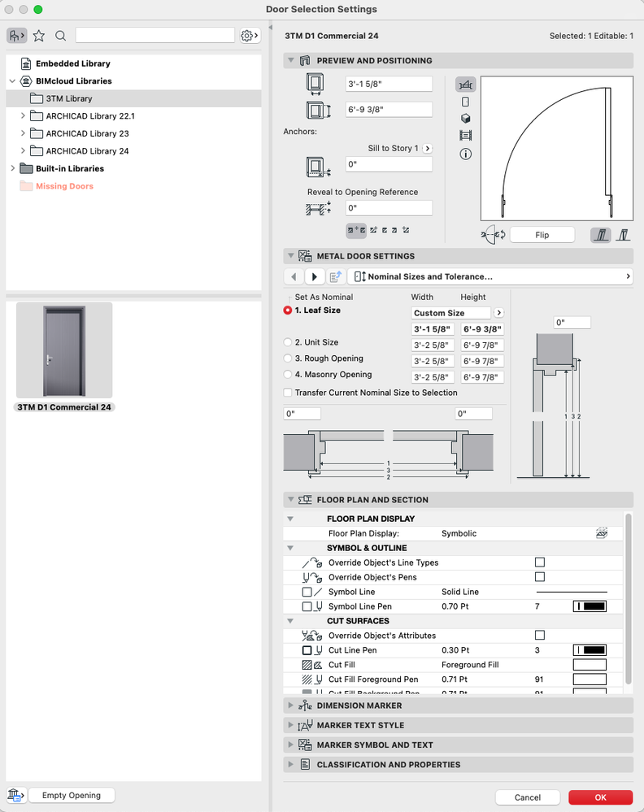The height and width of the screenshot is (812, 644).
Task: Open the library settings gear menu
Action: (x=250, y=36)
